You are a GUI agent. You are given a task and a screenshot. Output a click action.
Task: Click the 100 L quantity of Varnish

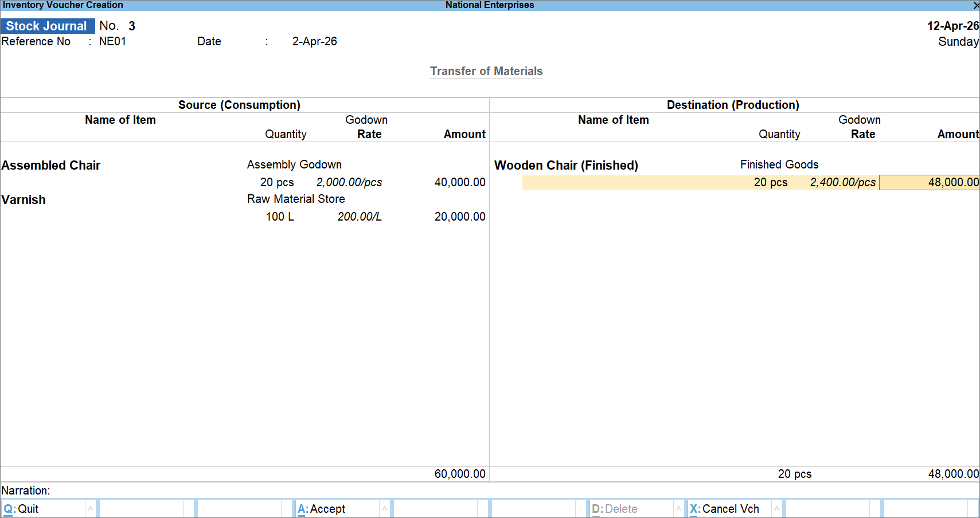coord(280,217)
